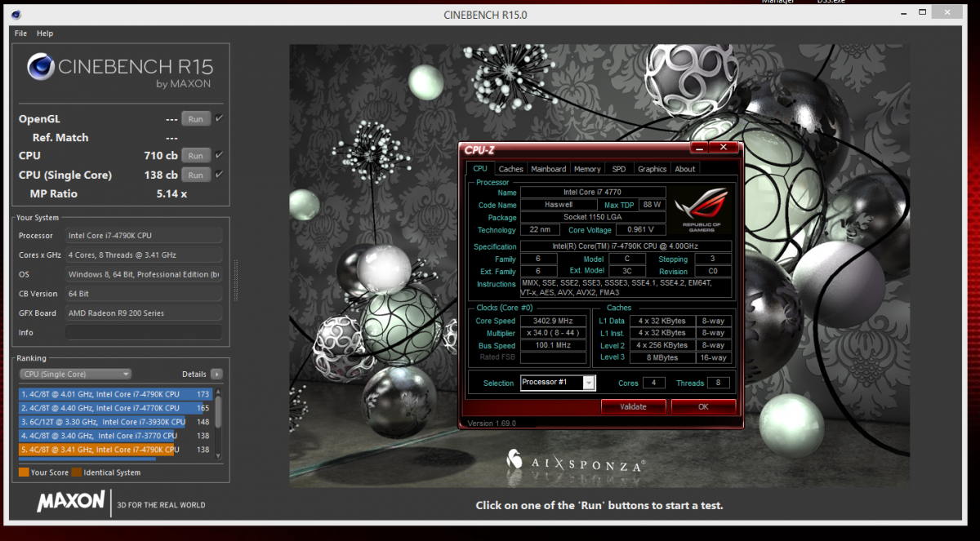Screen dimensions: 980x541
Task: Run the CPU (Single Core) benchmark
Action: point(195,175)
